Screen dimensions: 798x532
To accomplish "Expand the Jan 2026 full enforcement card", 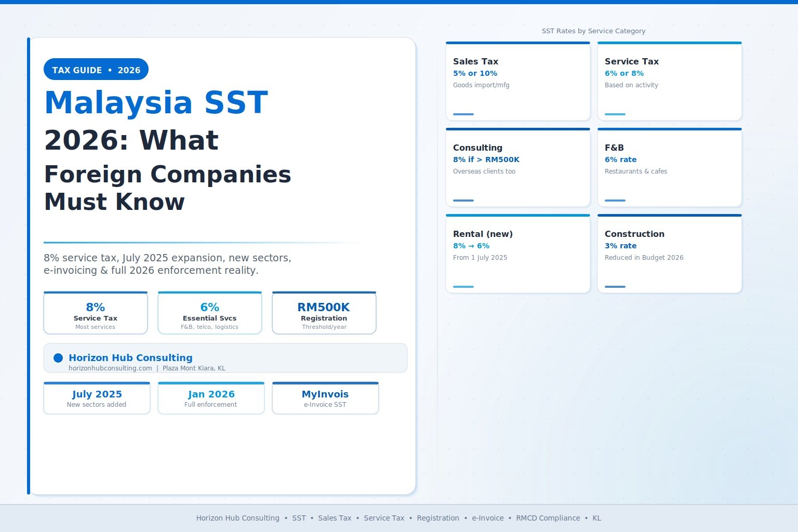I will (211, 398).
